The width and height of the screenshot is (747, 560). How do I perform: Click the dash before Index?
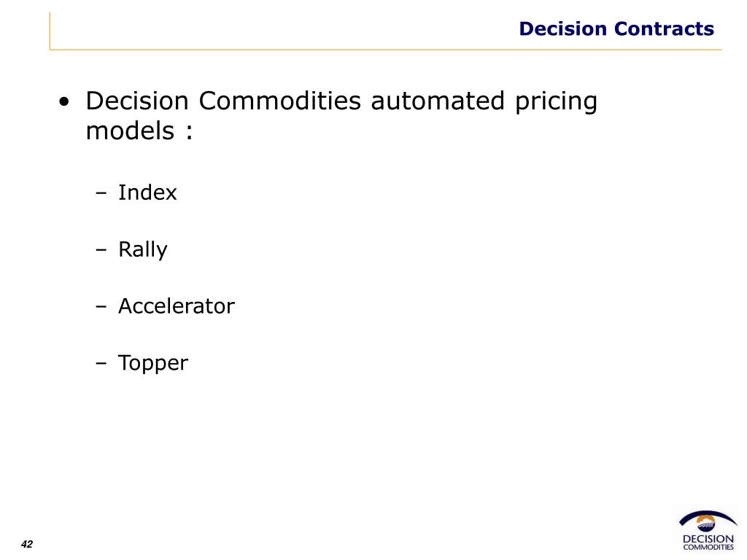click(x=101, y=193)
